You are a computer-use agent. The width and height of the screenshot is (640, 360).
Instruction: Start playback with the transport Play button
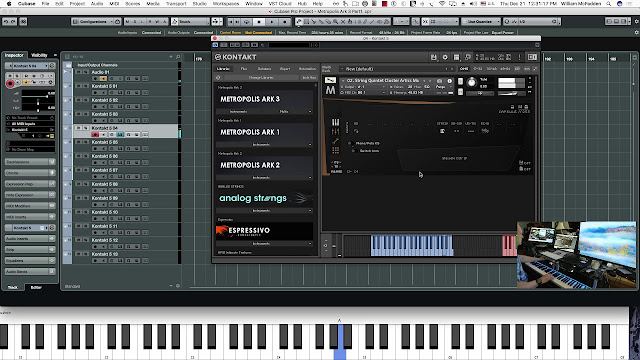tap(272, 22)
